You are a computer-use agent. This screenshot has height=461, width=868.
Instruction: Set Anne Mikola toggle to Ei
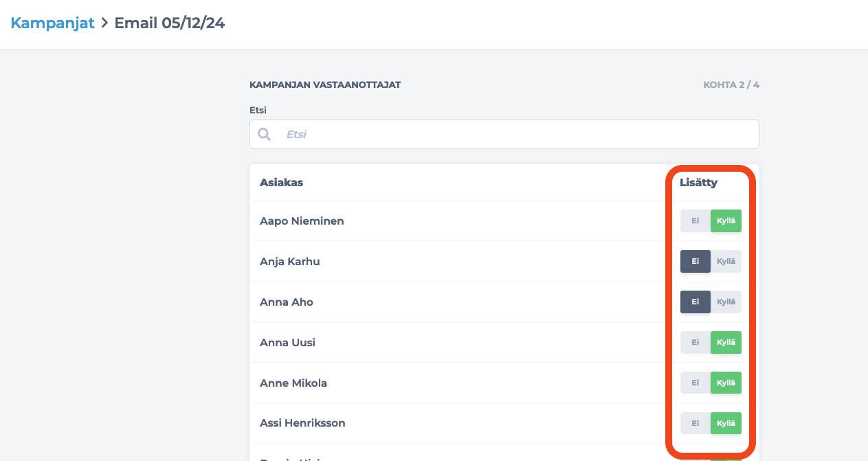[695, 383]
